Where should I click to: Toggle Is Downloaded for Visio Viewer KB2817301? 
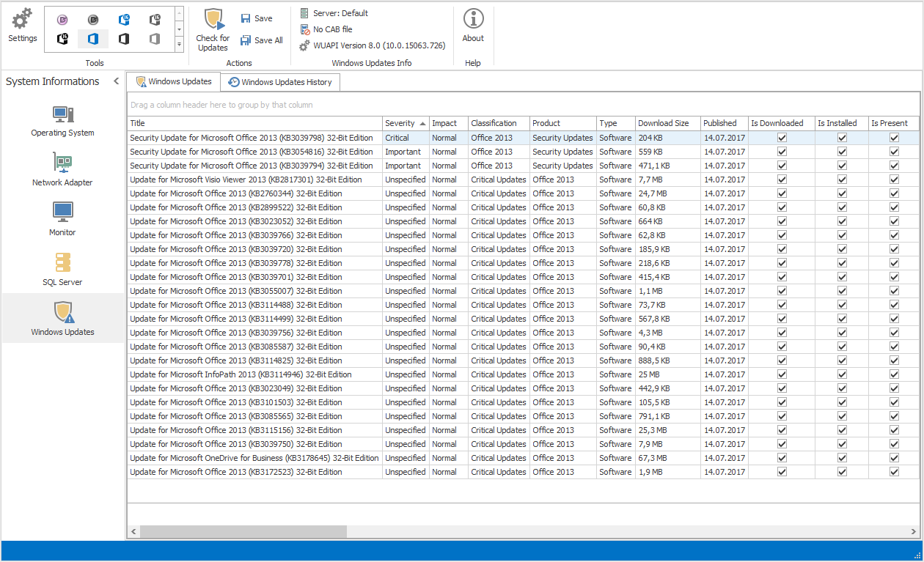pos(782,180)
